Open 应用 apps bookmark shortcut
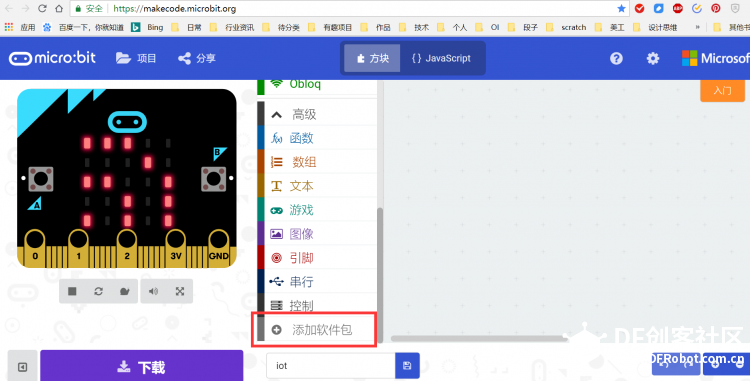Image resolution: width=750 pixels, height=381 pixels. click(x=20, y=27)
